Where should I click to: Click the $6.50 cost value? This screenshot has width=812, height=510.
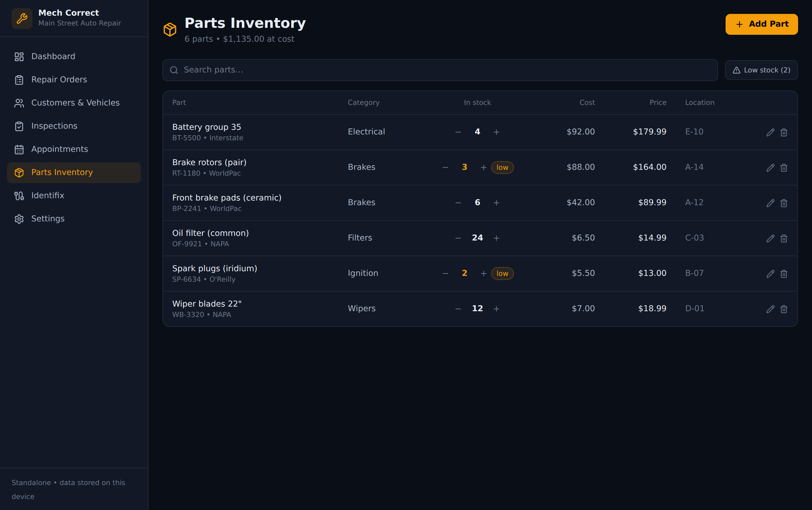coord(583,238)
